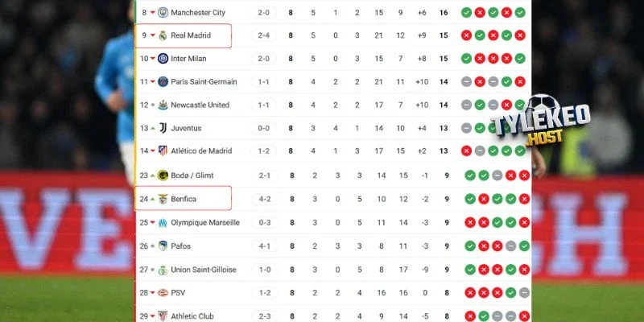Click the Benfica club crest

coord(163,199)
